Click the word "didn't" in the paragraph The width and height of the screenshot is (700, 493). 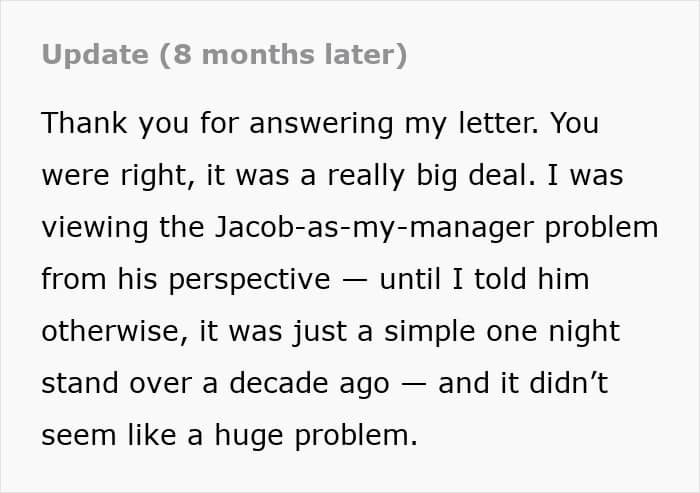[568, 384]
